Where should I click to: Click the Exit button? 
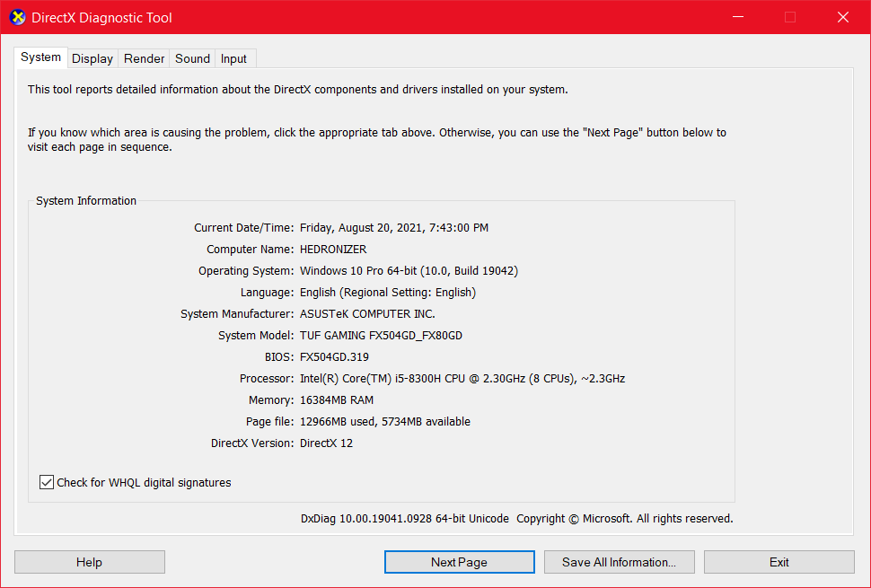[779, 562]
